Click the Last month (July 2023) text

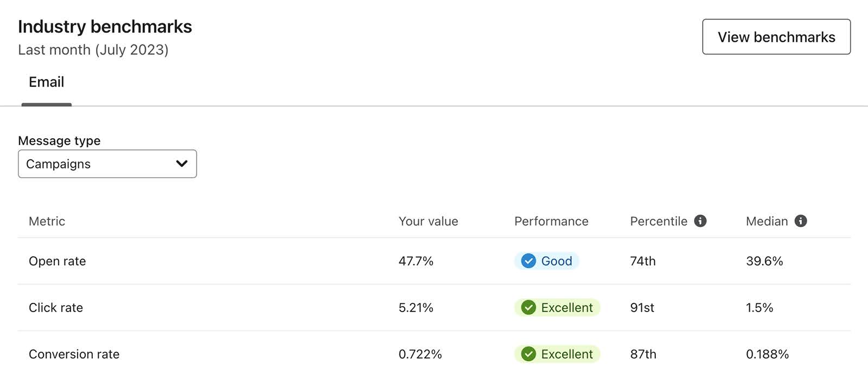click(93, 49)
